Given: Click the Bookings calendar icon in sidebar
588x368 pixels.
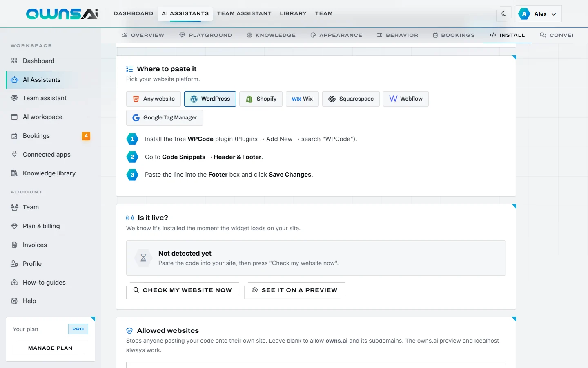Looking at the screenshot, I should (14, 136).
